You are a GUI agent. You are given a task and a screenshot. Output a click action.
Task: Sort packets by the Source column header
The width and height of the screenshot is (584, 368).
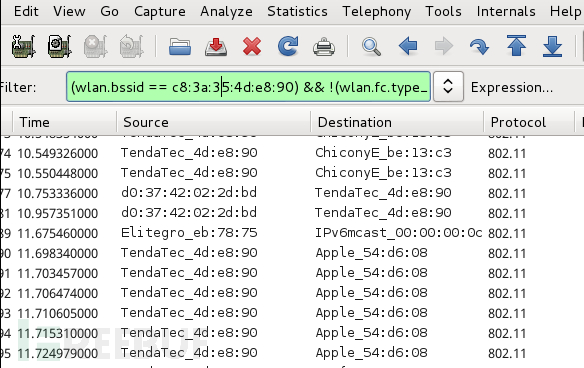[213, 122]
